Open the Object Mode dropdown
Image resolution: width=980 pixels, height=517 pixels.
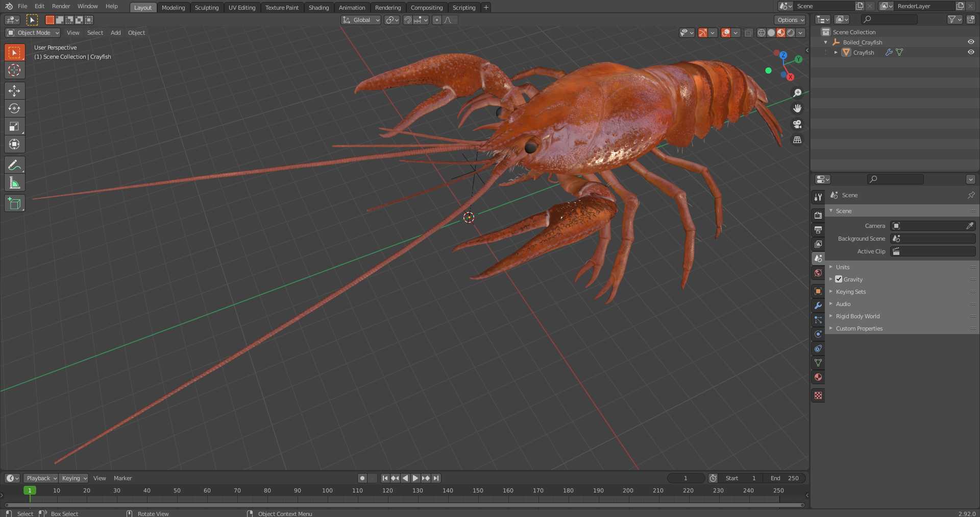click(x=33, y=33)
